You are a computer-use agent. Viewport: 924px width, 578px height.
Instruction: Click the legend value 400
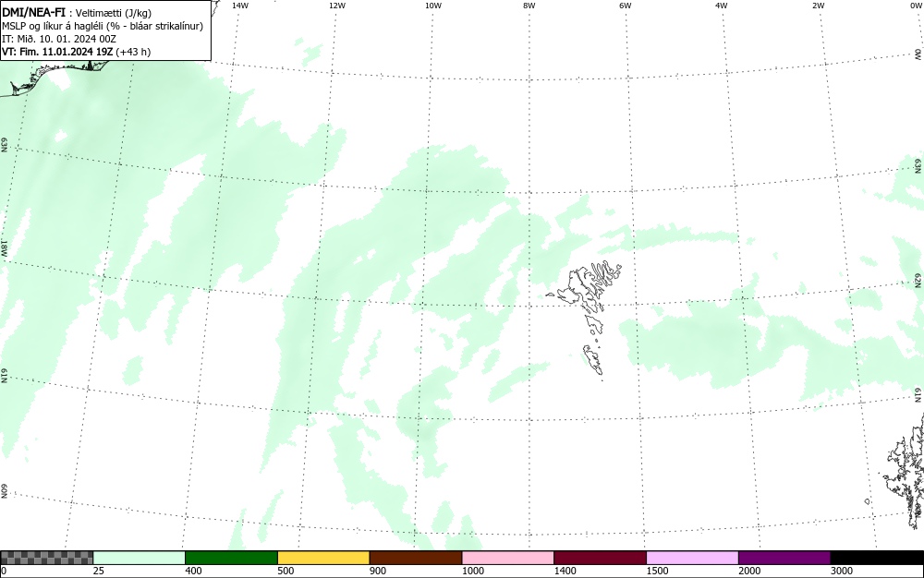(x=193, y=571)
